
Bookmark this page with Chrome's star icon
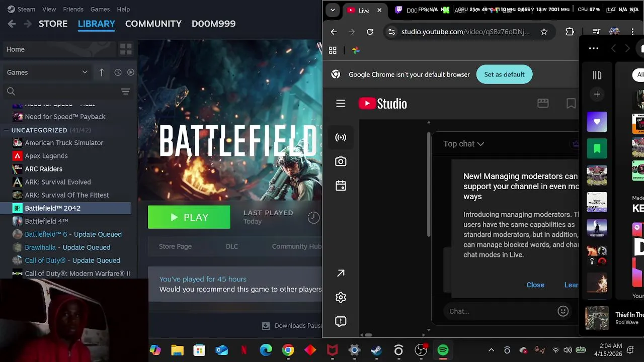544,32
